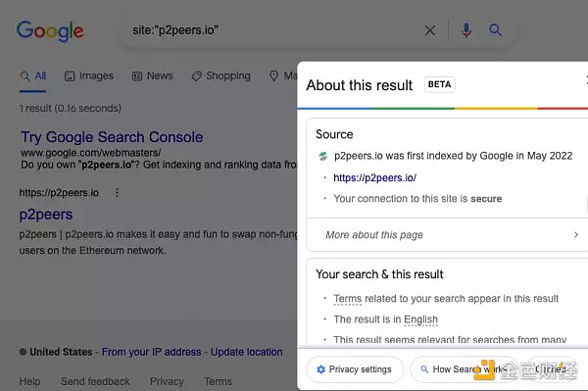Screen dimensions: 588x391
Task: Expand More about this page chevron
Action: [576, 234]
